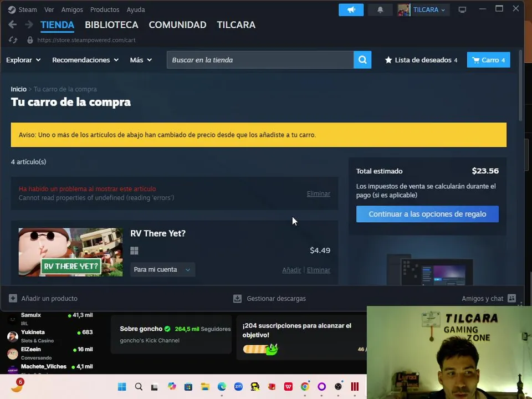Screen dimensions: 532x399
Task: Click the RV There Yet? title
Action: (158, 233)
